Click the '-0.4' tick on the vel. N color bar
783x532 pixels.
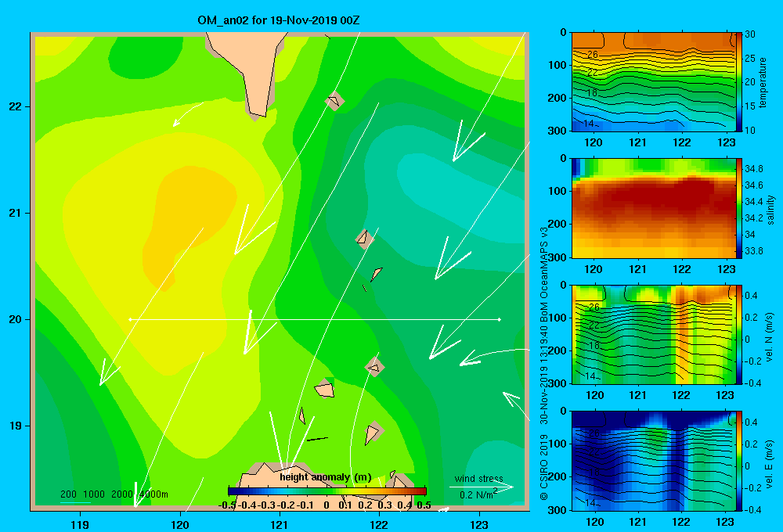pos(753,383)
